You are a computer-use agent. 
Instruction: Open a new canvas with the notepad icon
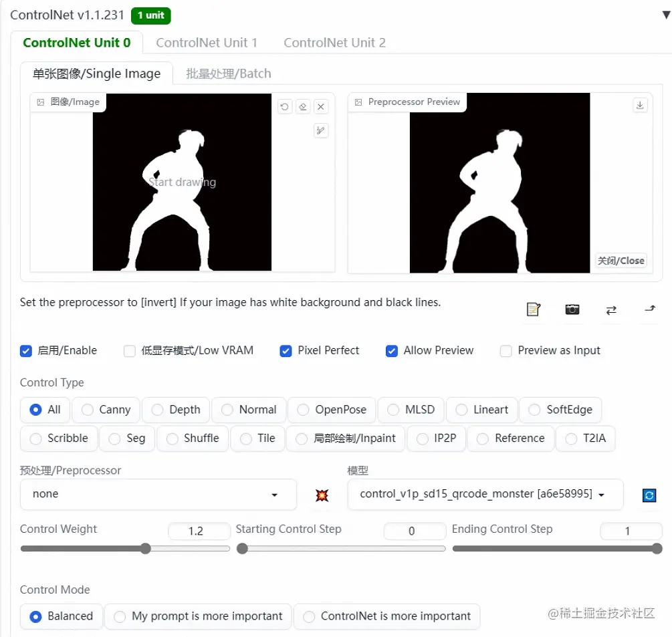pos(532,309)
